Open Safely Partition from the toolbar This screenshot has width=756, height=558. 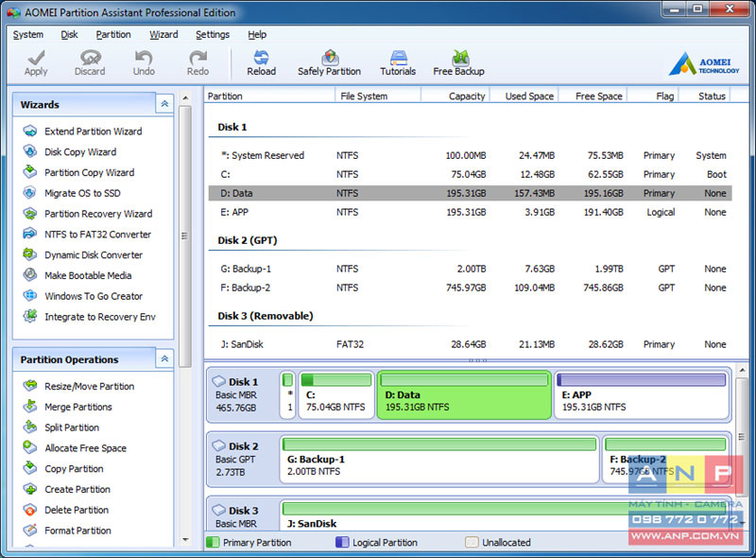pos(329,63)
